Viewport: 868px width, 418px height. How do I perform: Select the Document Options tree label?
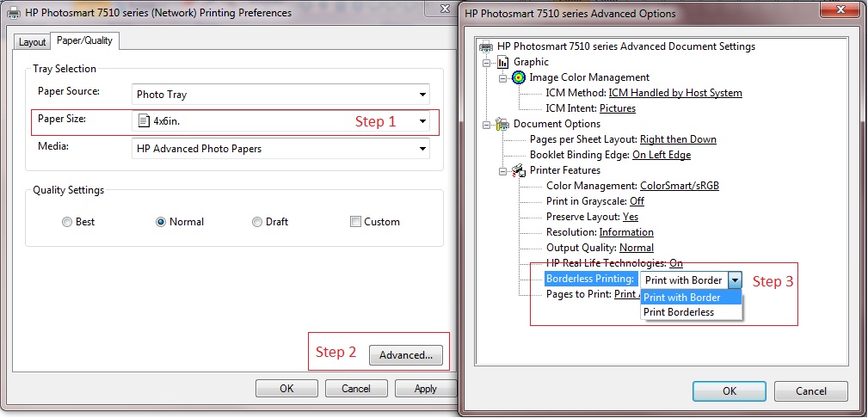click(557, 124)
